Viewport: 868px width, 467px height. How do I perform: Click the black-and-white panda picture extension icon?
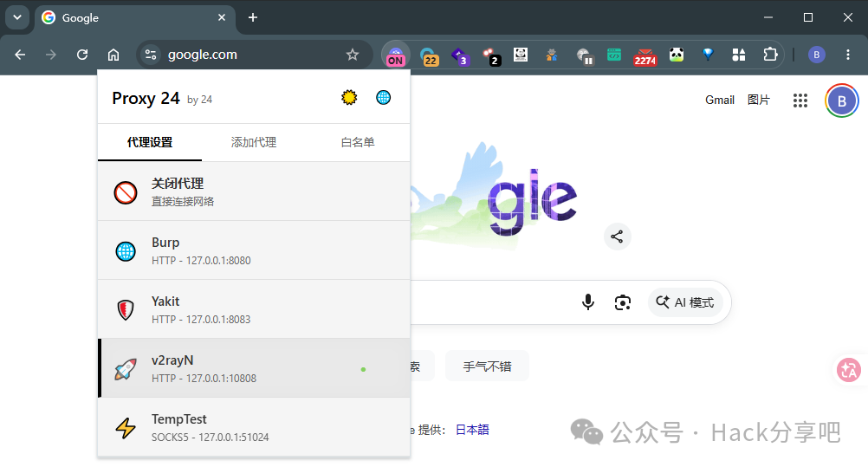(x=521, y=55)
